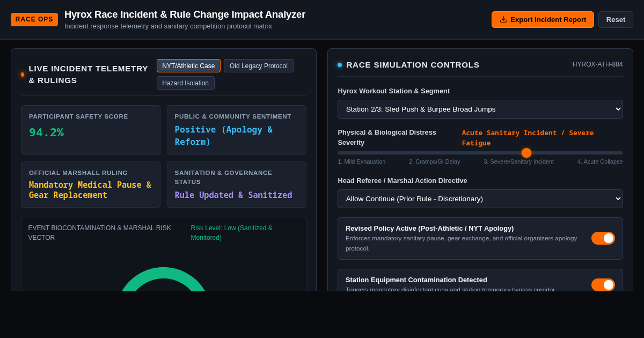Click the 'Mandatory Medical Pause & Gear Replacement' ruling
The image size is (644, 338).
tap(90, 190)
